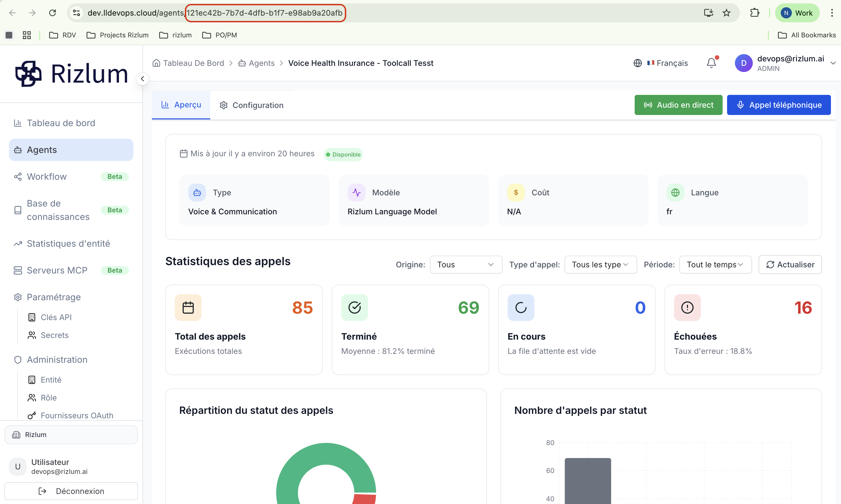Click the globe language icon
The width and height of the screenshot is (841, 504).
pyautogui.click(x=638, y=63)
